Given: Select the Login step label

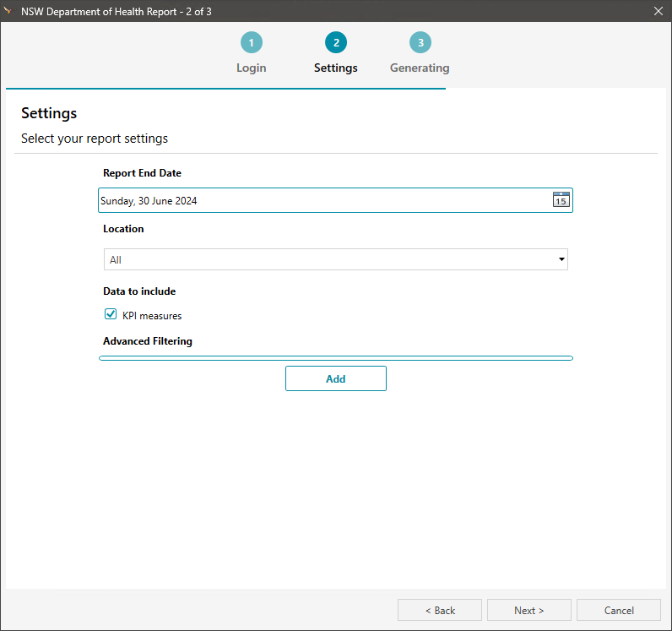Looking at the screenshot, I should 251,68.
